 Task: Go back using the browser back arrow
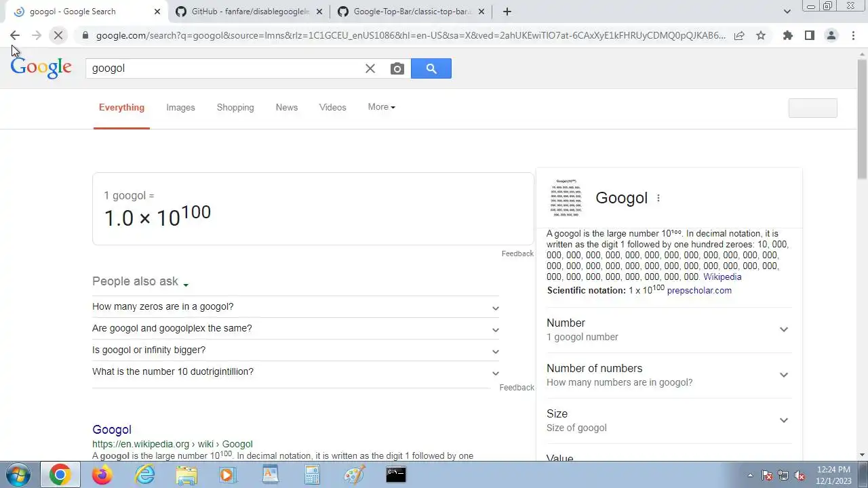pos(15,35)
